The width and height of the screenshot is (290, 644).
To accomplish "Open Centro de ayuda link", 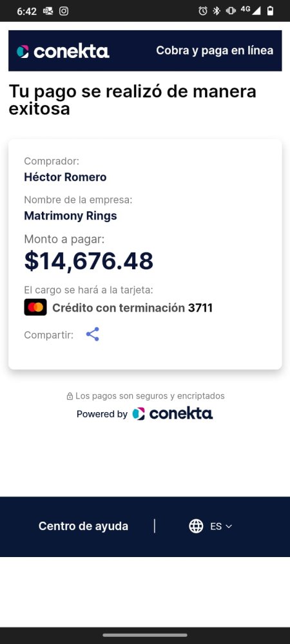I will pos(83,526).
